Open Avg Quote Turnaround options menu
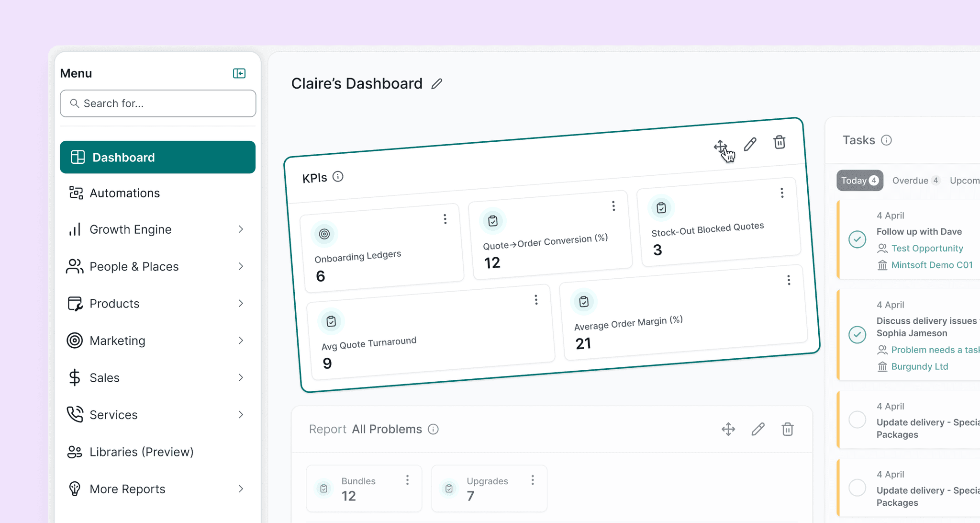This screenshot has width=980, height=523. pyautogui.click(x=536, y=300)
